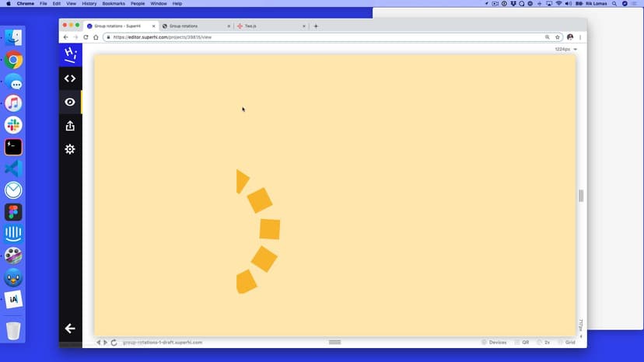Go back in the preview navigation
Viewport: 644px width, 362px height.
(98, 343)
